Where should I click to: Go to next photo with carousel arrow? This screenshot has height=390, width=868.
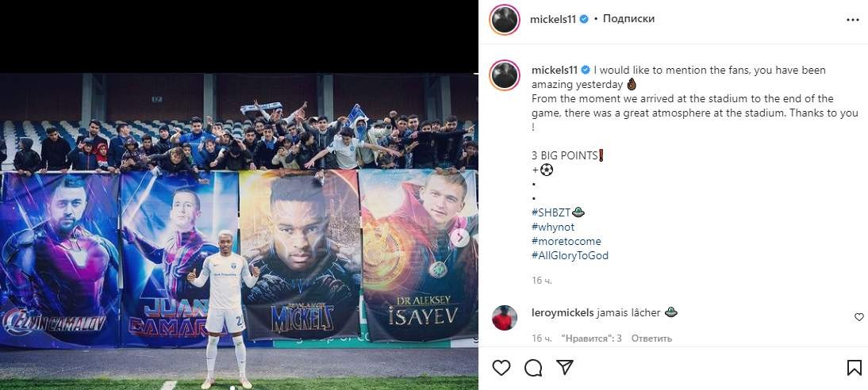tap(459, 238)
